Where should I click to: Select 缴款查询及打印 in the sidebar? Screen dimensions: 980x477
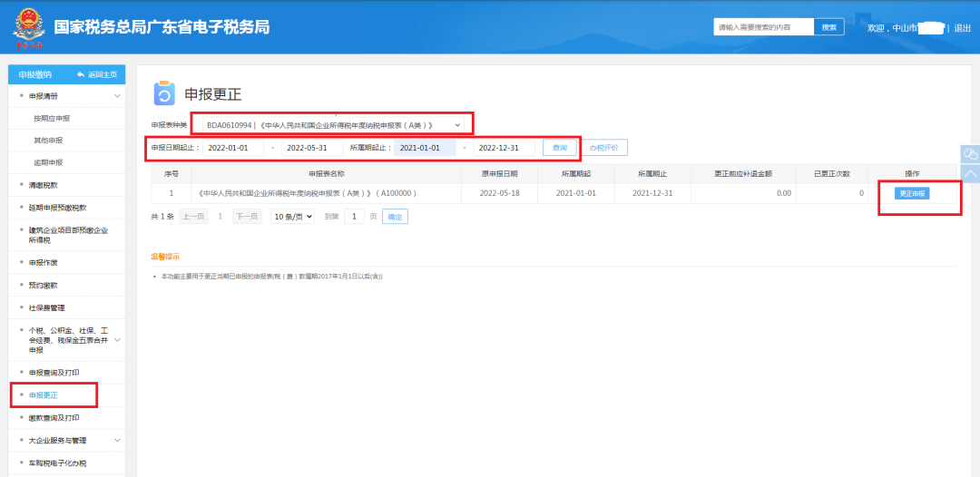[x=54, y=418]
